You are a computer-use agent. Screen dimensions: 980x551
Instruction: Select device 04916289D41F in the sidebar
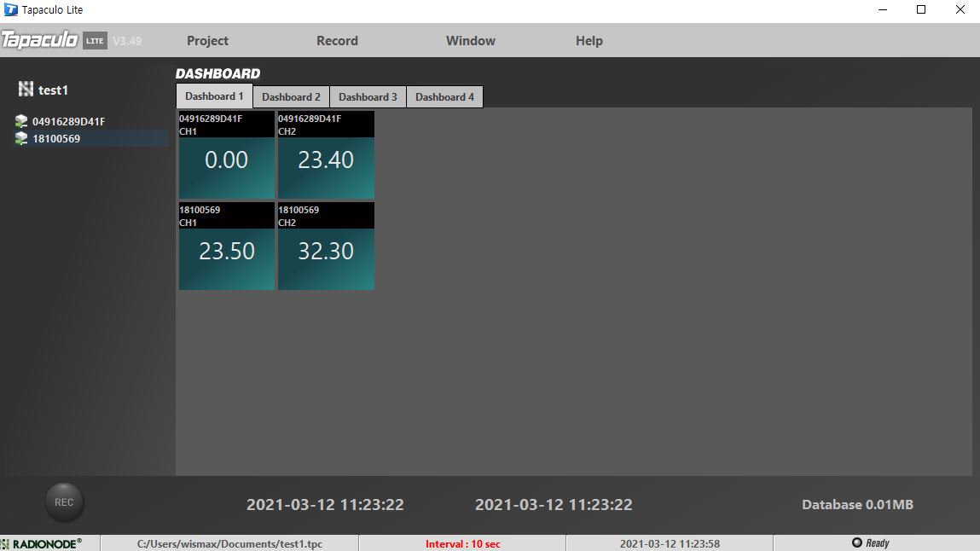pos(69,121)
